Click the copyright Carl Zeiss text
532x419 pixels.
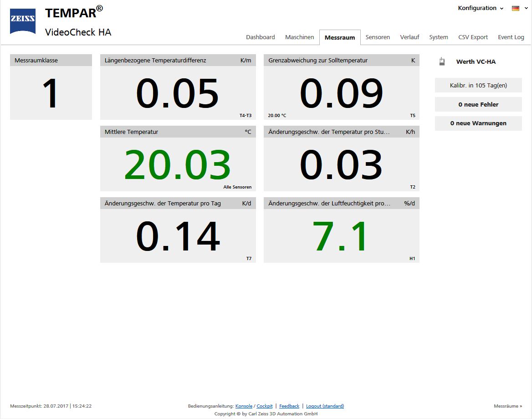[266, 414]
